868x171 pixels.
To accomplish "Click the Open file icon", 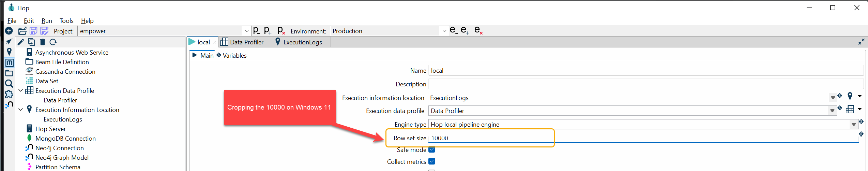I will (22, 31).
